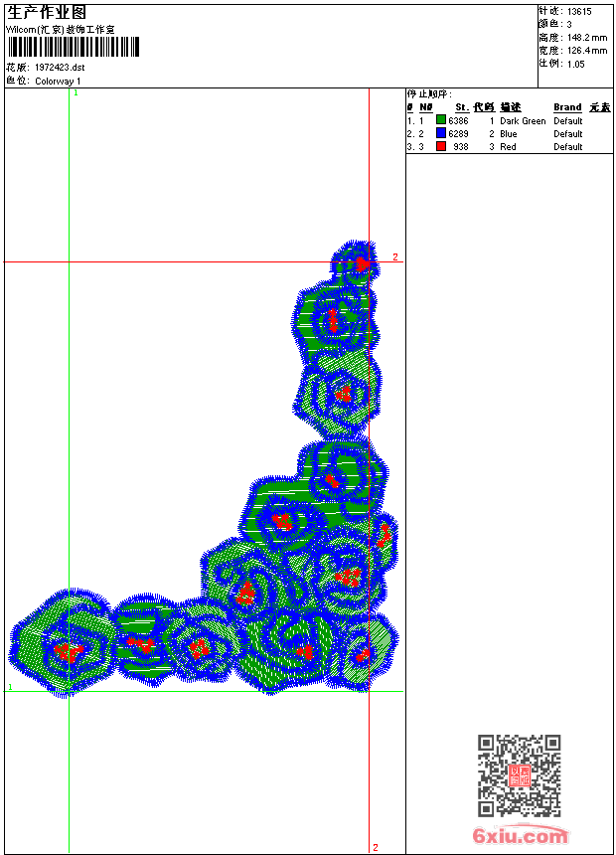
Task: Click the Dark Green color swatch
Action: pyautogui.click(x=441, y=120)
